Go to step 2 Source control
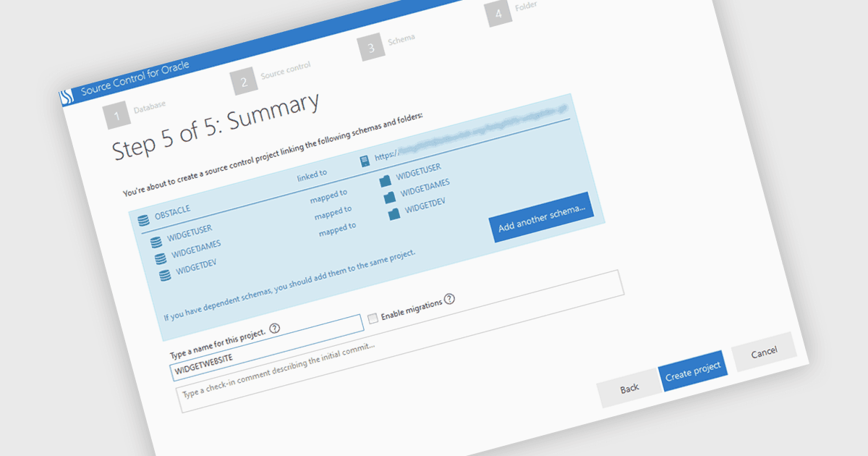This screenshot has height=456, width=868. tap(244, 83)
